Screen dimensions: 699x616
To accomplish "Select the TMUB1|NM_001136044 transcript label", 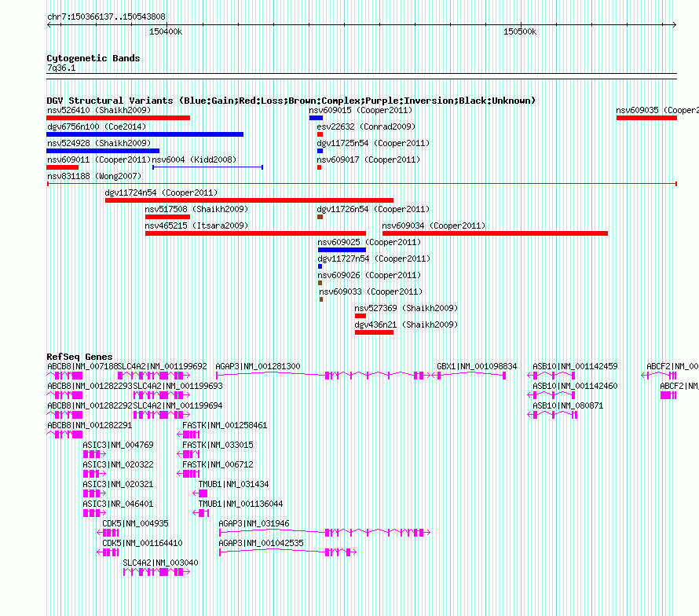I will pyautogui.click(x=241, y=504).
